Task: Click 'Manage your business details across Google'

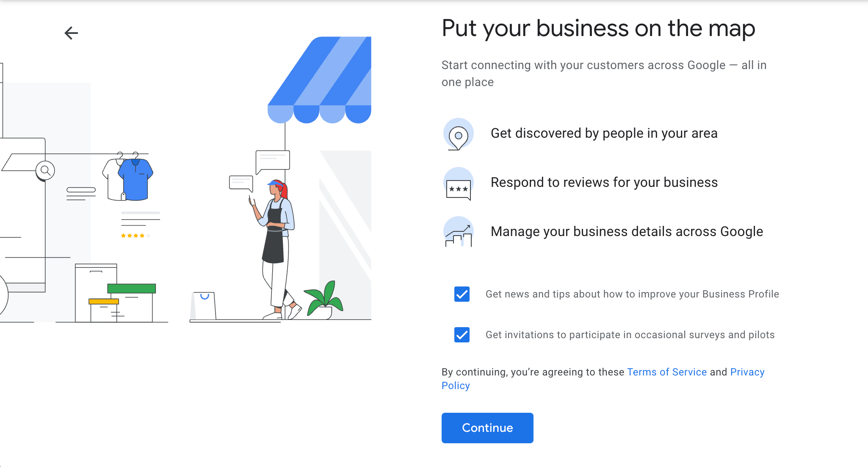Action: [x=626, y=232]
